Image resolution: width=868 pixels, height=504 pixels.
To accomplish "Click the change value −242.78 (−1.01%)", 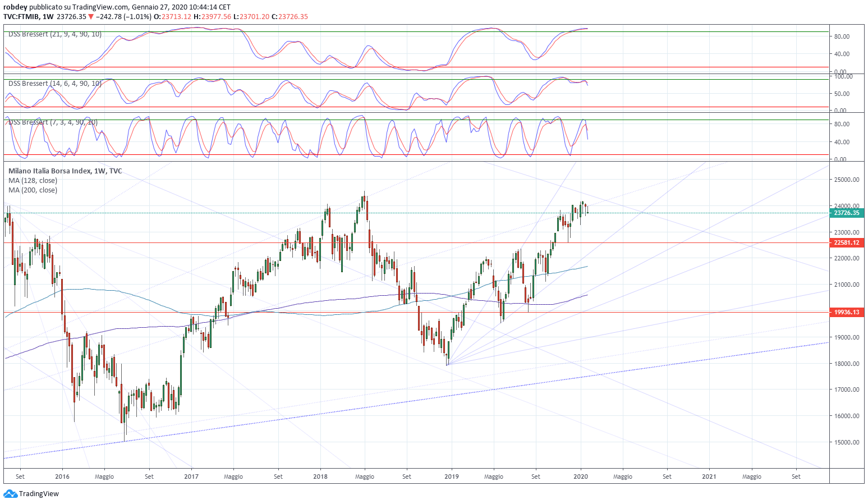I will [123, 17].
